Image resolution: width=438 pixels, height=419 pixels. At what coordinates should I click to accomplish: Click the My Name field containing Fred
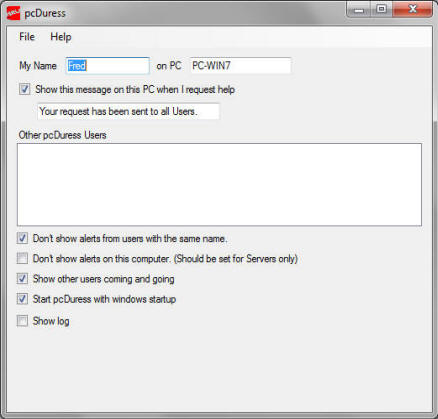(x=108, y=66)
